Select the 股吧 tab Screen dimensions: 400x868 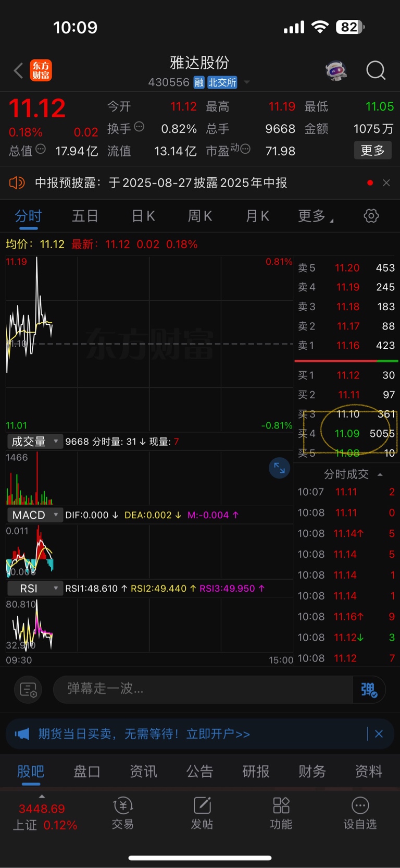pyautogui.click(x=31, y=772)
